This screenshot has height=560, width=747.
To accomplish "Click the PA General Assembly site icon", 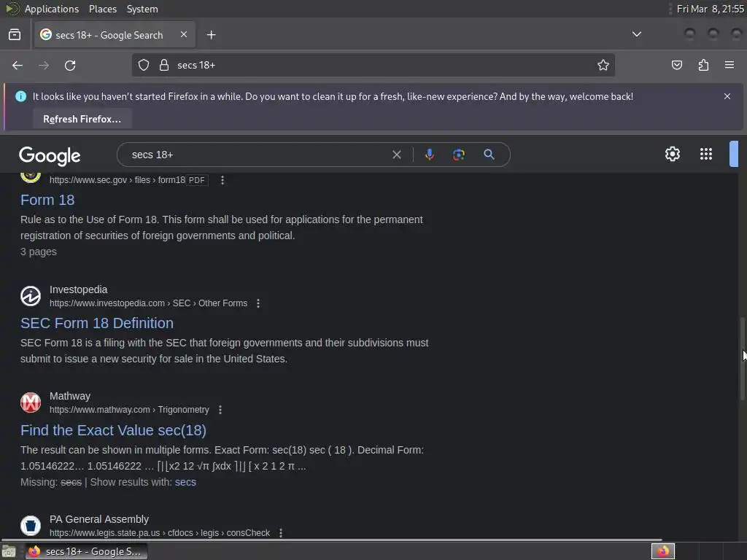I will click(x=31, y=526).
